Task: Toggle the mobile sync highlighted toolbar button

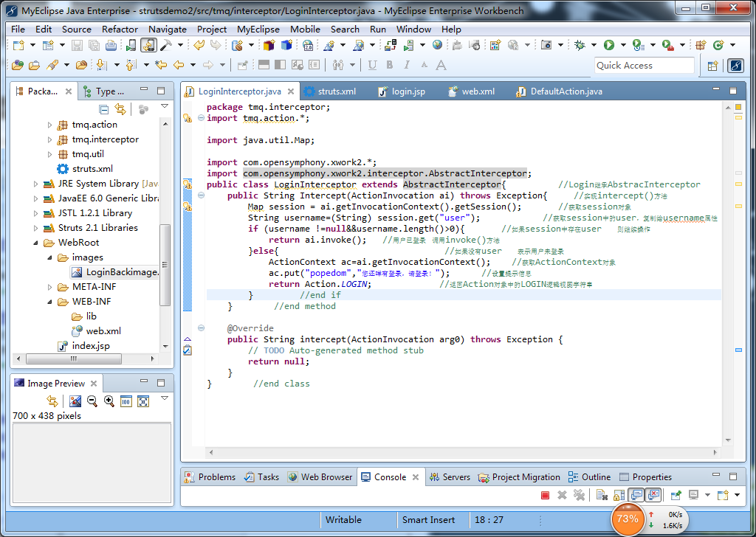Action: pos(148,45)
